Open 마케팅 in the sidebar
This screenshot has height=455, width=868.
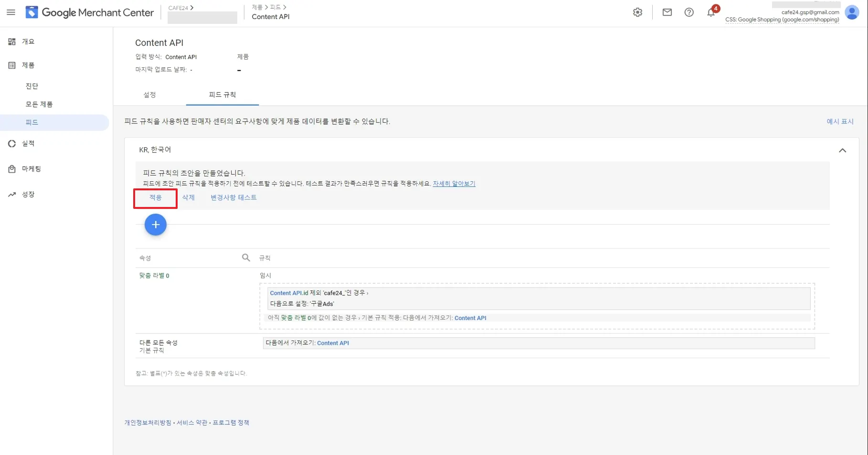pyautogui.click(x=32, y=169)
